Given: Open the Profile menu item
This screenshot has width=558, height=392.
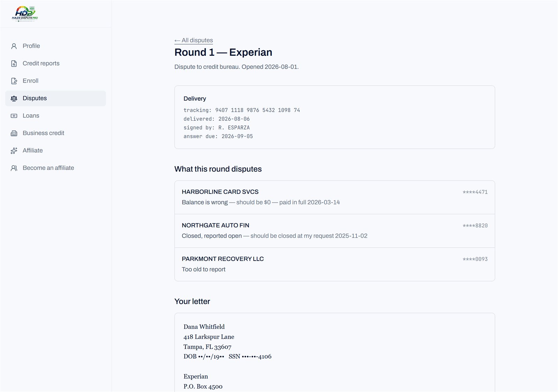Looking at the screenshot, I should 55,46.
